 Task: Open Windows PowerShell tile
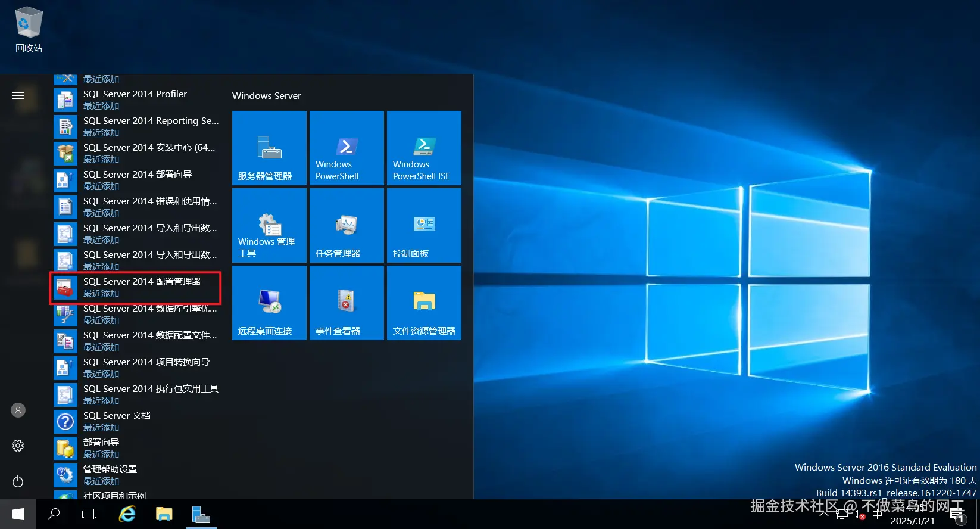pyautogui.click(x=347, y=148)
